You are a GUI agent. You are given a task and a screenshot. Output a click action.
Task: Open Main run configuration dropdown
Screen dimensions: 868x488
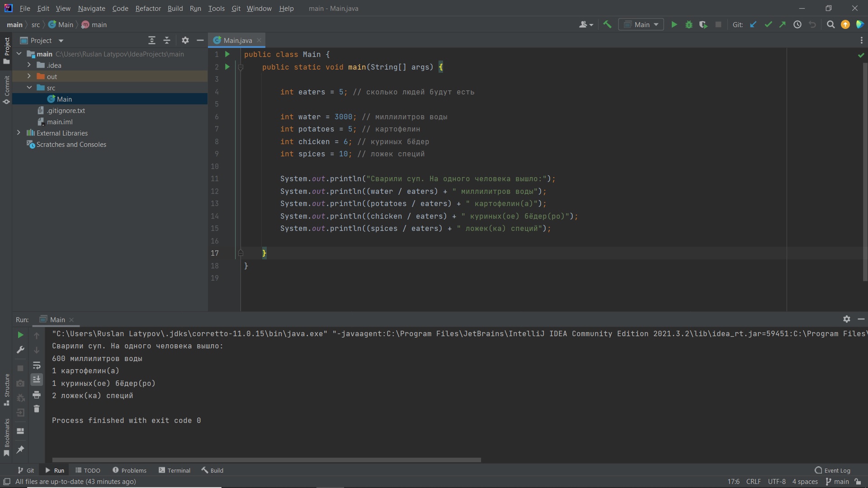(x=641, y=25)
